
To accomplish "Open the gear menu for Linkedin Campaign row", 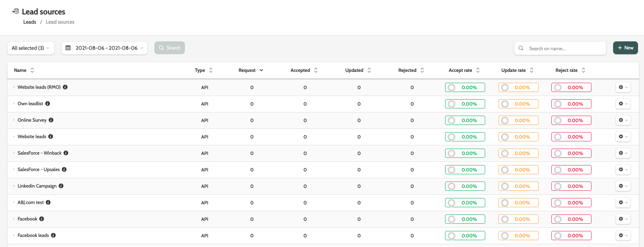I will point(623,186).
